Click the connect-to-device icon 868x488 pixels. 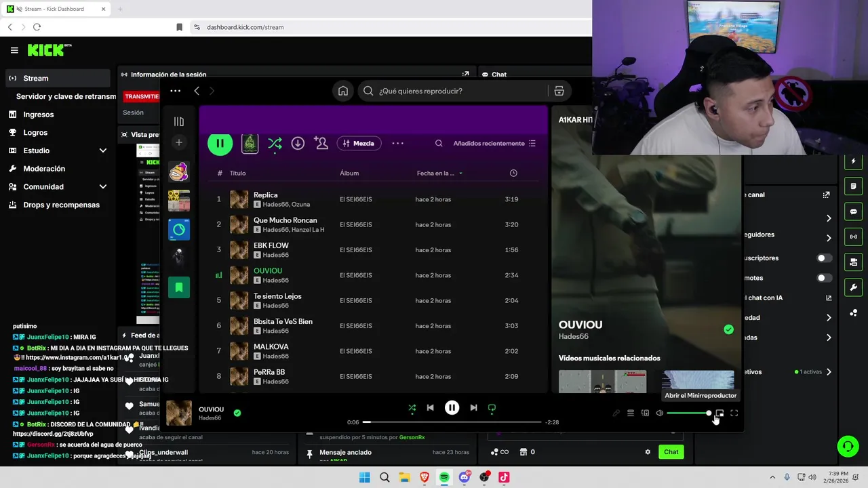645,413
